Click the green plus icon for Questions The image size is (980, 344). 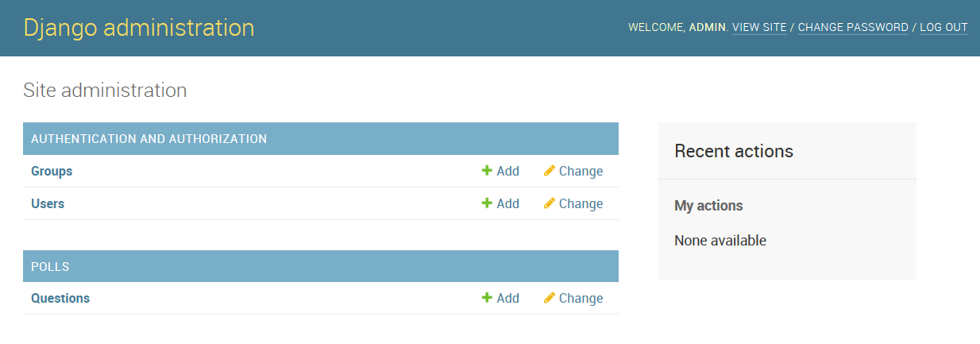[x=487, y=298]
